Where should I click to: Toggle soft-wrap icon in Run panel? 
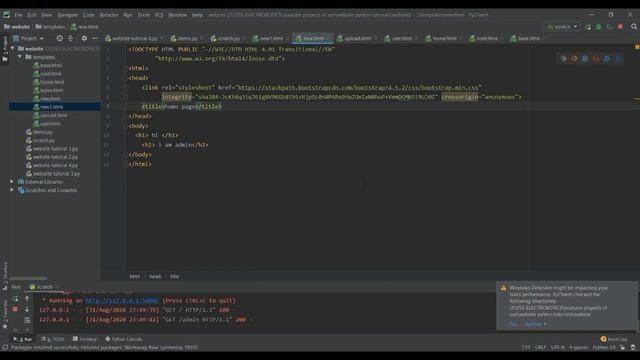tap(27, 320)
